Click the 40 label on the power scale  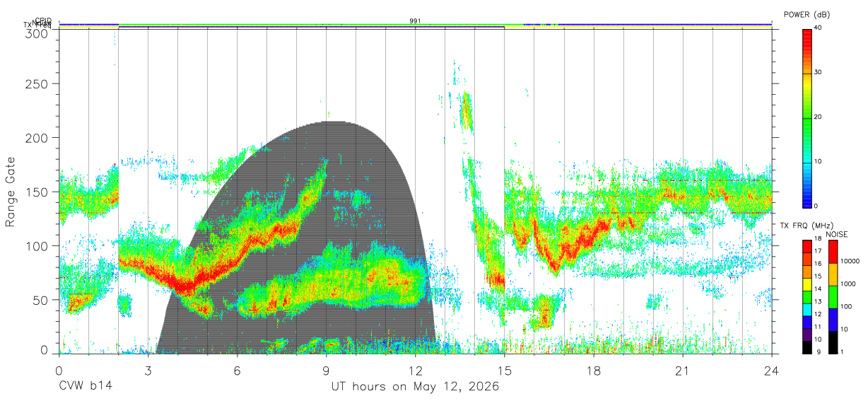tap(819, 28)
